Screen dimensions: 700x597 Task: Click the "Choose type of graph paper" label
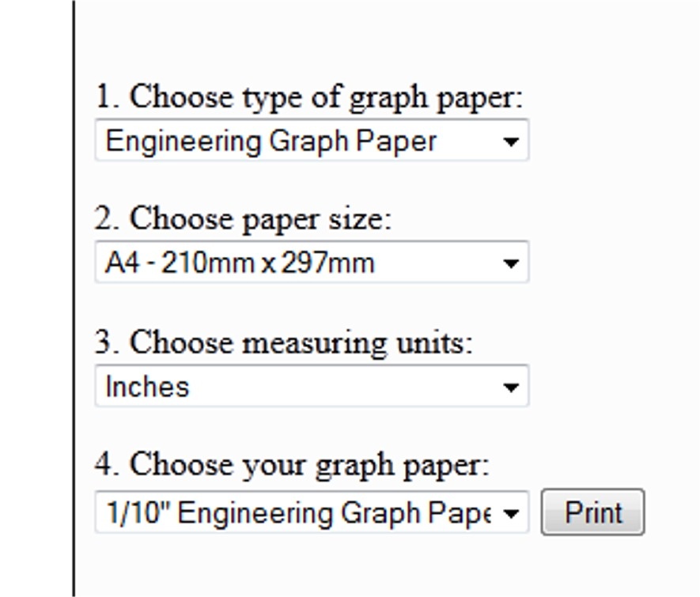tap(326, 97)
